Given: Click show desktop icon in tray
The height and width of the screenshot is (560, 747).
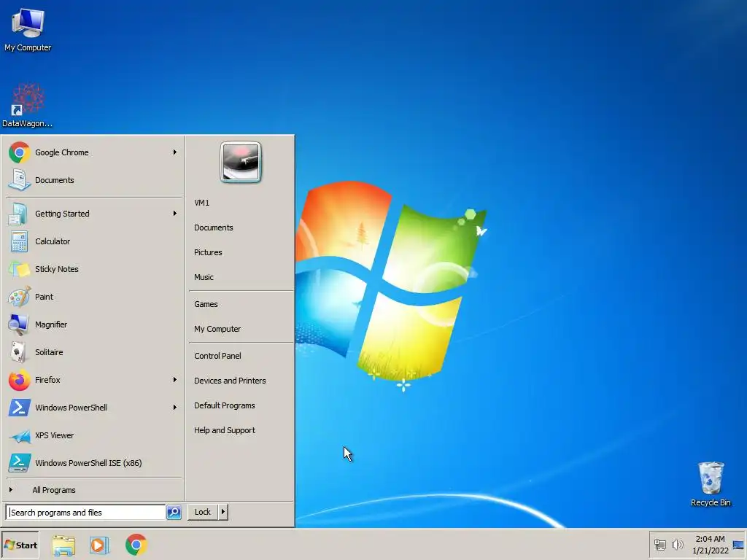Looking at the screenshot, I should [x=738, y=545].
